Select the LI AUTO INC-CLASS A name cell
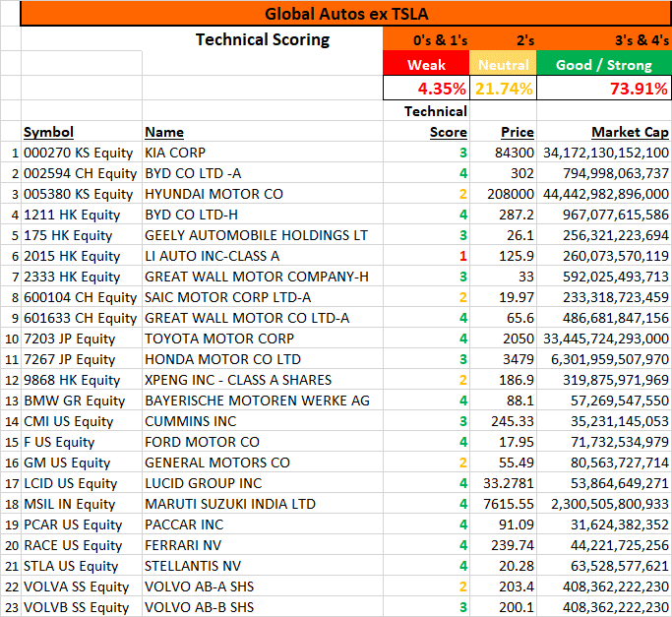Screen dimensions: 672x617 tap(263, 256)
